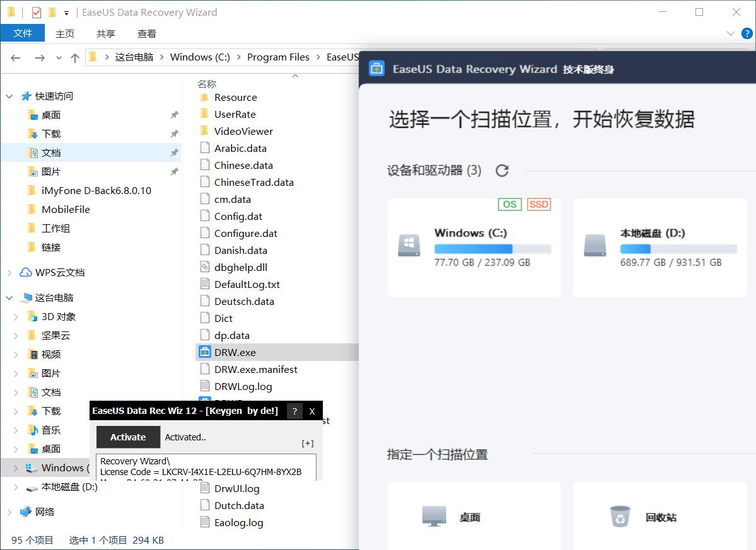Screen dimensions: 756x550
Task: Expand the 坚果云 tree node
Action: [x=16, y=335]
